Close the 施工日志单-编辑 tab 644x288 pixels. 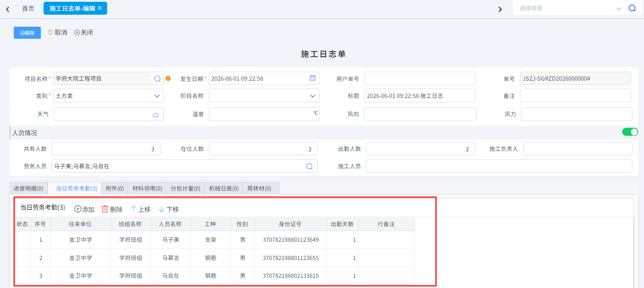[x=100, y=8]
